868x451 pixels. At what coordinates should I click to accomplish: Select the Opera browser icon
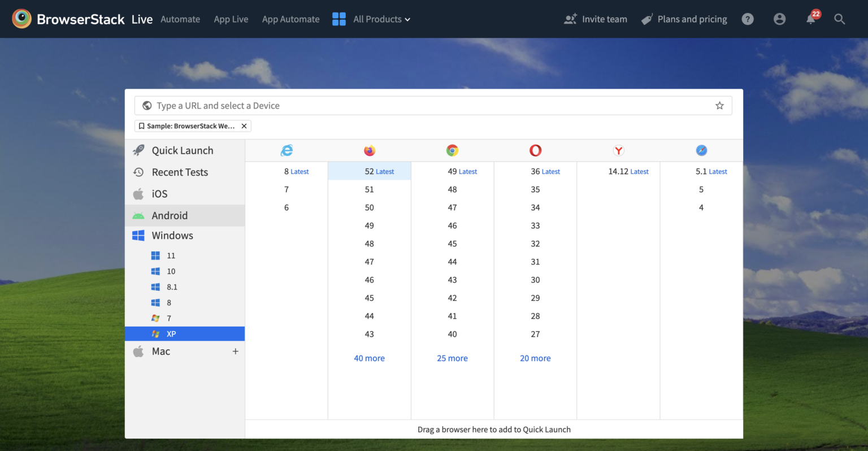click(535, 150)
